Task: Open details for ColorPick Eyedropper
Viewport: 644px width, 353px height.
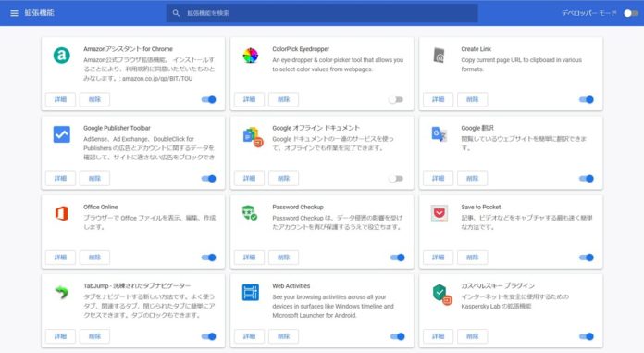Action: point(249,99)
